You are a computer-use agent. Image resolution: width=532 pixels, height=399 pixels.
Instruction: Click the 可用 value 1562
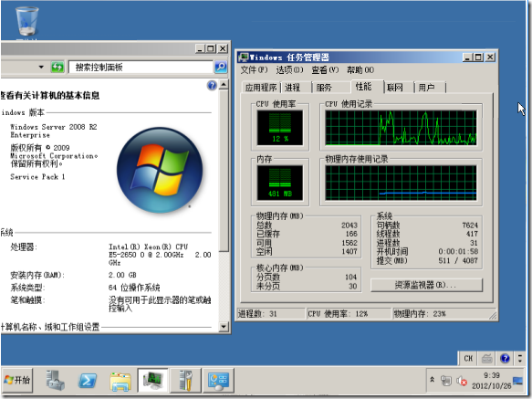(349, 243)
